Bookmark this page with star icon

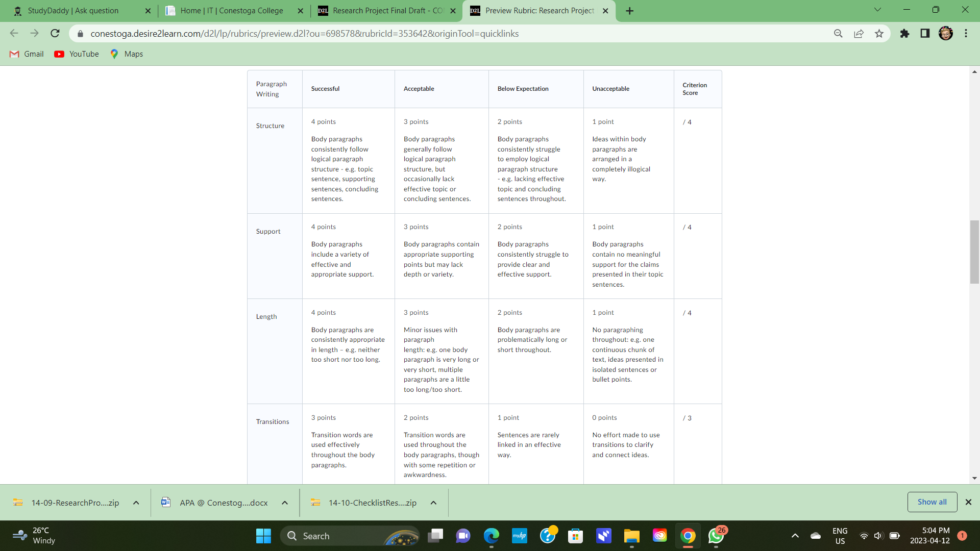[879, 34]
